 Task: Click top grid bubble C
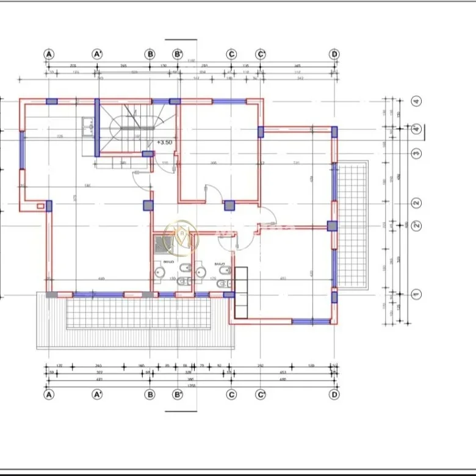231,54
